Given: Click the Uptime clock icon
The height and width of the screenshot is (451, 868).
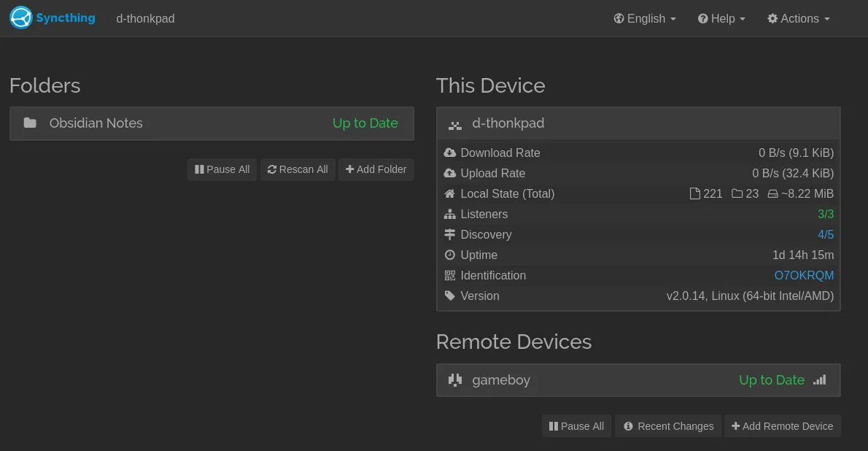Looking at the screenshot, I should [x=449, y=255].
